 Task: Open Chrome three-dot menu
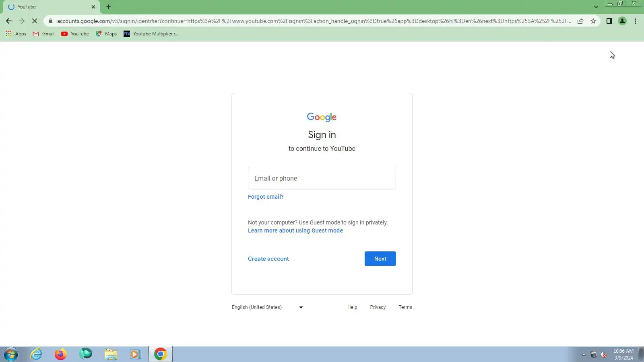tap(636, 21)
